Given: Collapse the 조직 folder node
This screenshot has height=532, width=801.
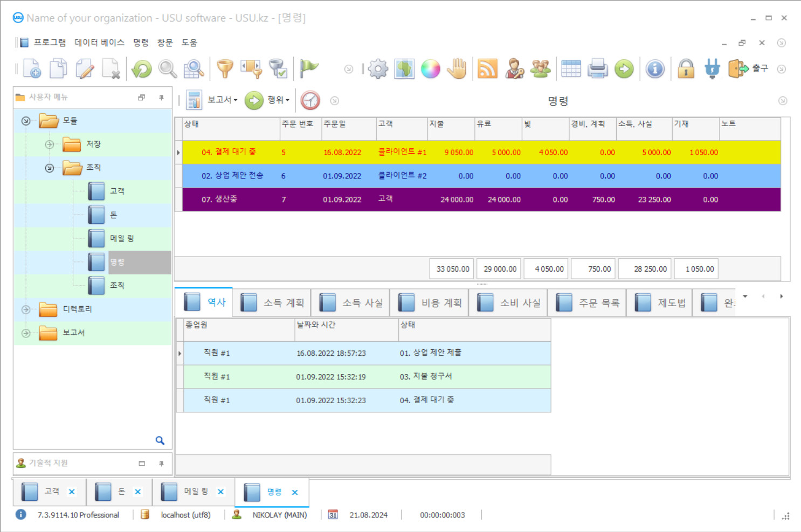Looking at the screenshot, I should tap(50, 168).
